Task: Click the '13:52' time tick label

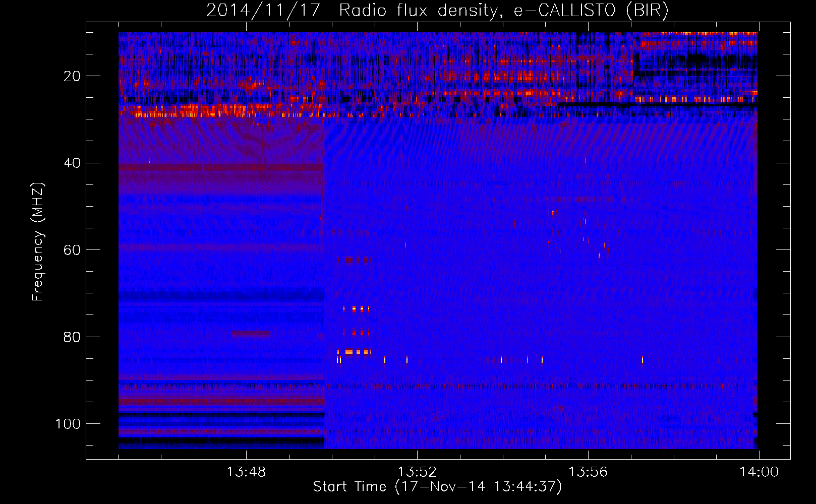Action: pos(417,472)
